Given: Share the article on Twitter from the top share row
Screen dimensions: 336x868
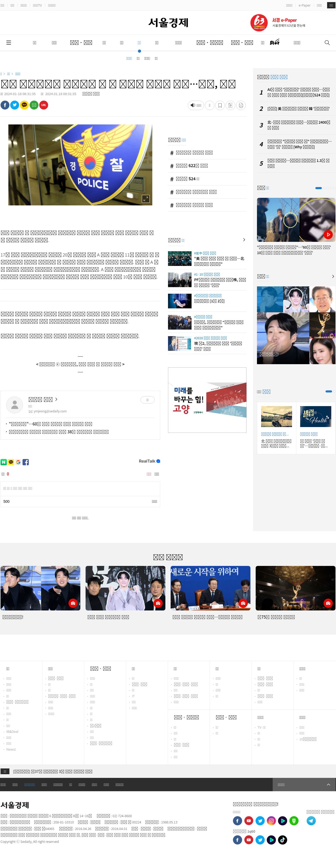Looking at the screenshot, I should [15, 105].
